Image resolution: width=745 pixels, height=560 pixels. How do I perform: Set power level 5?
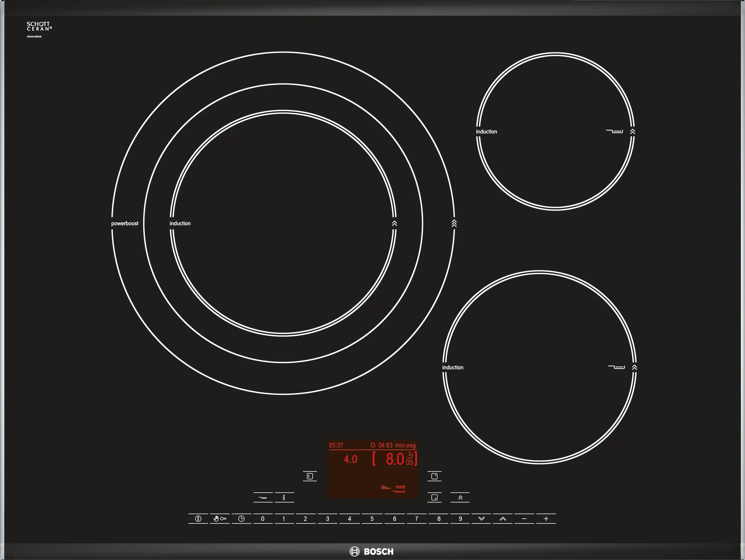tap(372, 519)
